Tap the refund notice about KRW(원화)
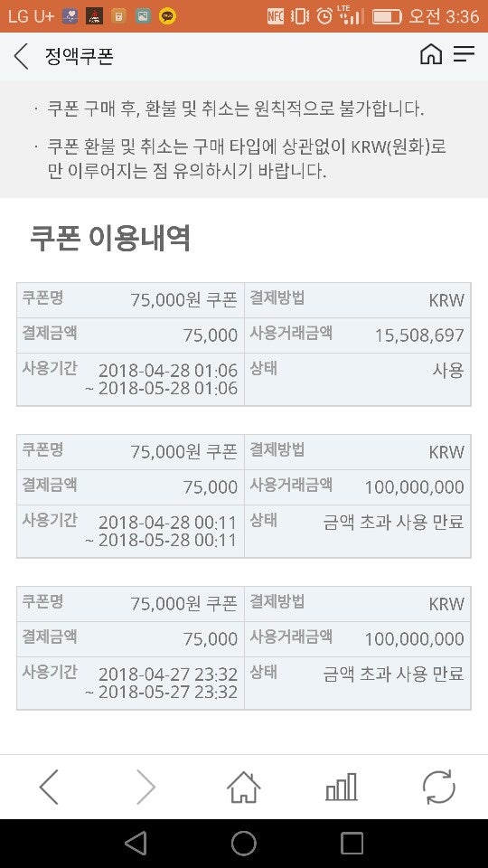This screenshot has width=488, height=868. point(246,159)
